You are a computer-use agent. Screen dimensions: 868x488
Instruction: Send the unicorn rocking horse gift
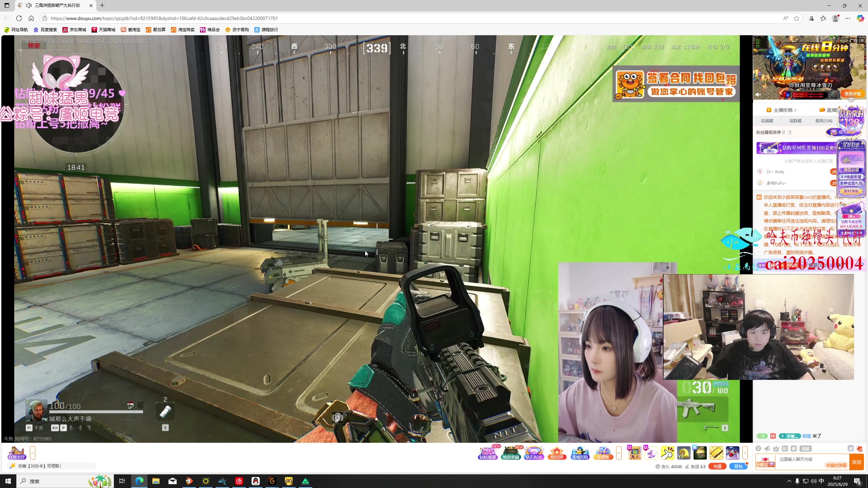pos(651,453)
